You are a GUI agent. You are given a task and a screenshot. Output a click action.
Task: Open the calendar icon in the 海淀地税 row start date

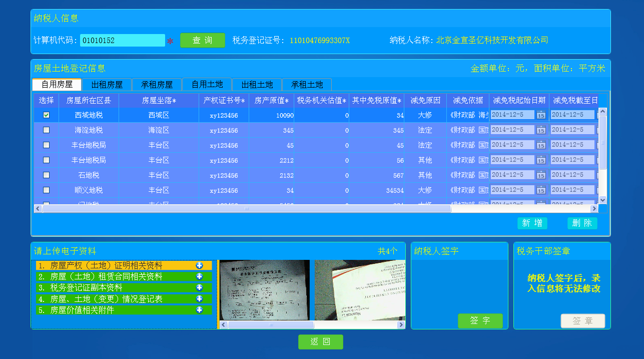pos(540,130)
